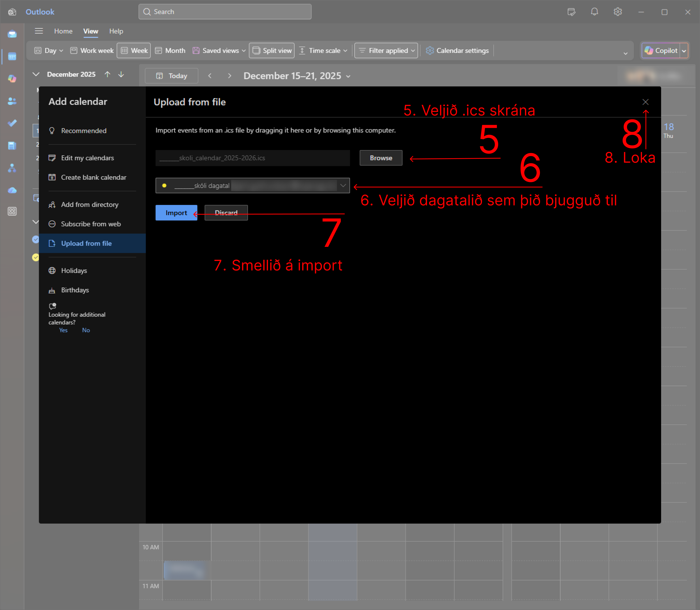Open the People icon in sidebar

click(x=12, y=101)
